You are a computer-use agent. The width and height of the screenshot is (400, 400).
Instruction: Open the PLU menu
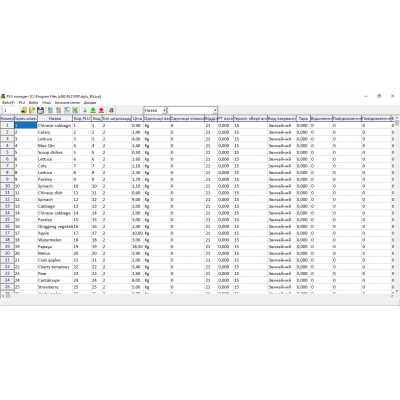(x=22, y=103)
